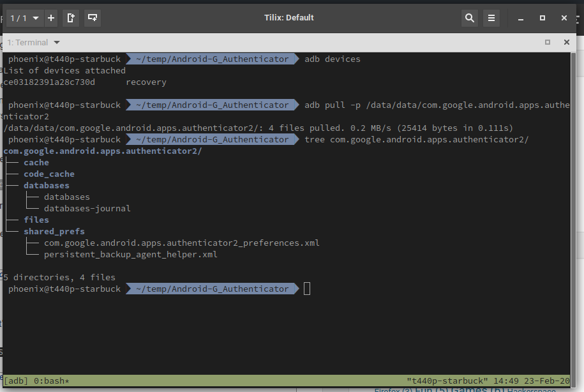Screen dimensions: 584x392
Task: Click the tree command text
Action: pyautogui.click(x=416, y=139)
